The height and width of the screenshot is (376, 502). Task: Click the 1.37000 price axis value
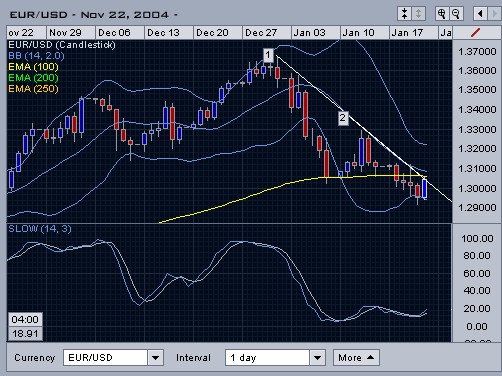[x=477, y=52]
